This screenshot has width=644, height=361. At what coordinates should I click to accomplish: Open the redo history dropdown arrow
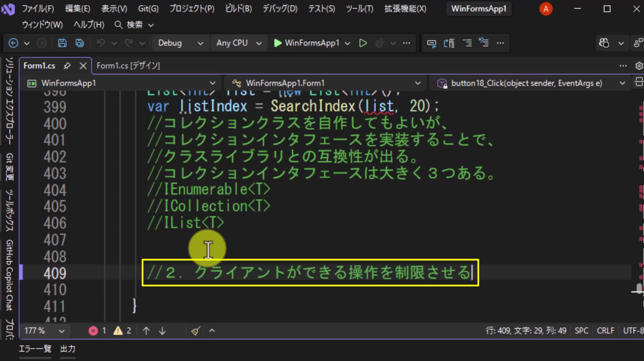click(x=142, y=43)
